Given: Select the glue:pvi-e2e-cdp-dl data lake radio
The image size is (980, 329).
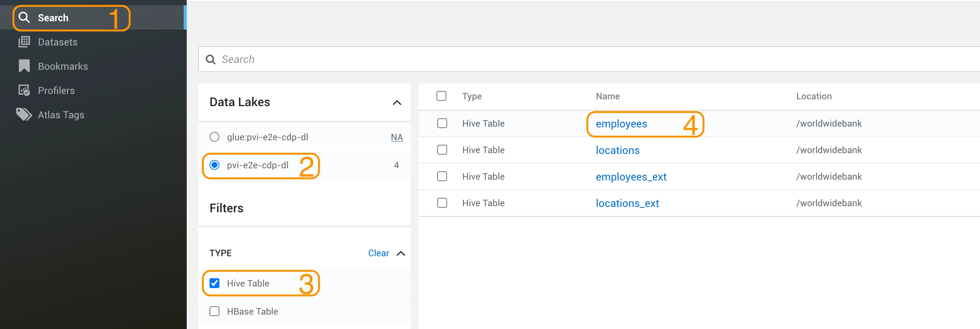Looking at the screenshot, I should click(x=214, y=137).
